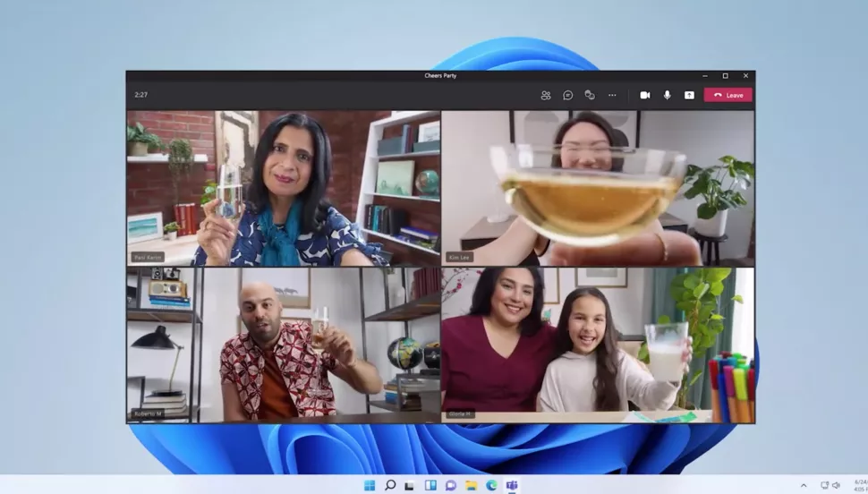
Task: Open the meeting chat
Action: 567,95
